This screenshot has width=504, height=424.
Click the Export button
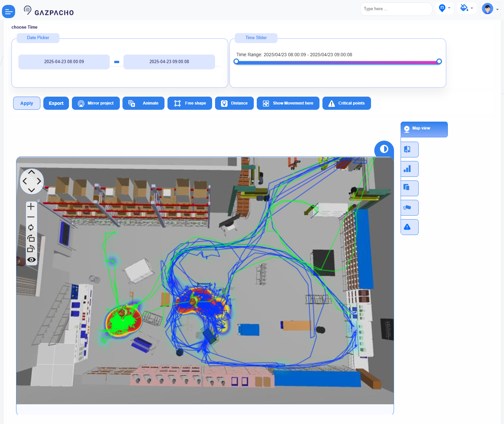pos(56,103)
